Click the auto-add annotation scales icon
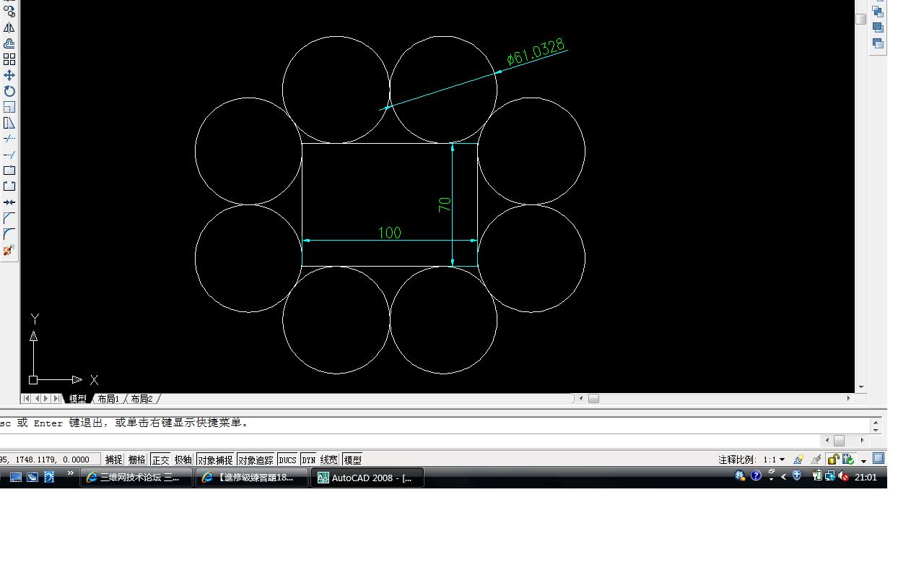 click(x=816, y=459)
